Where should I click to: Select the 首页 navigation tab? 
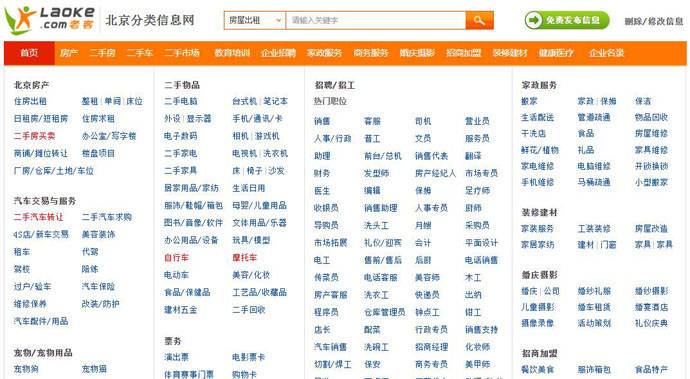(x=29, y=53)
